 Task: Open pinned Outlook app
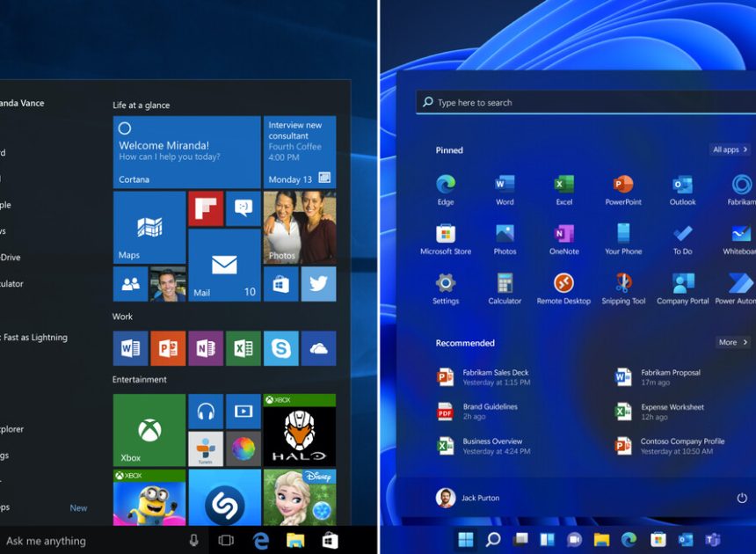tap(683, 190)
